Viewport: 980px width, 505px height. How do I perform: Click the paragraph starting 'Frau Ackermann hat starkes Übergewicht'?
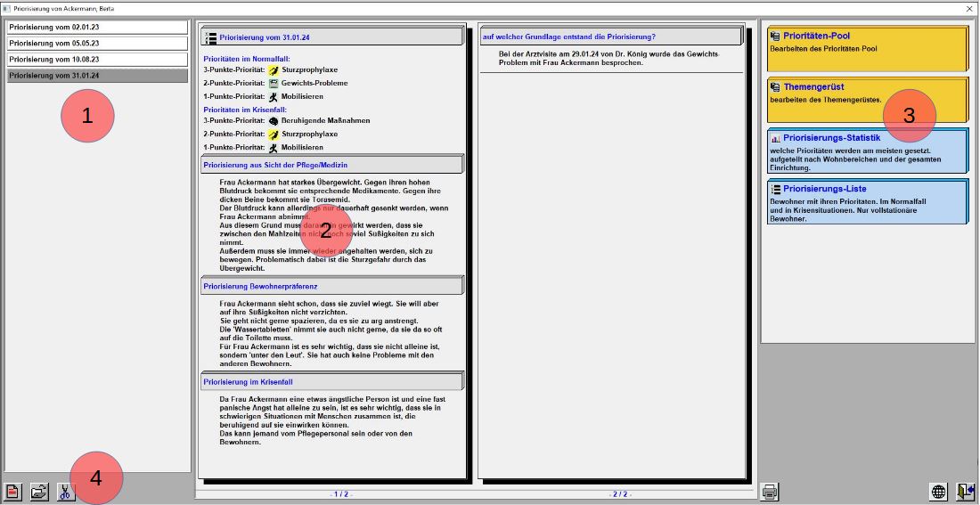334,225
